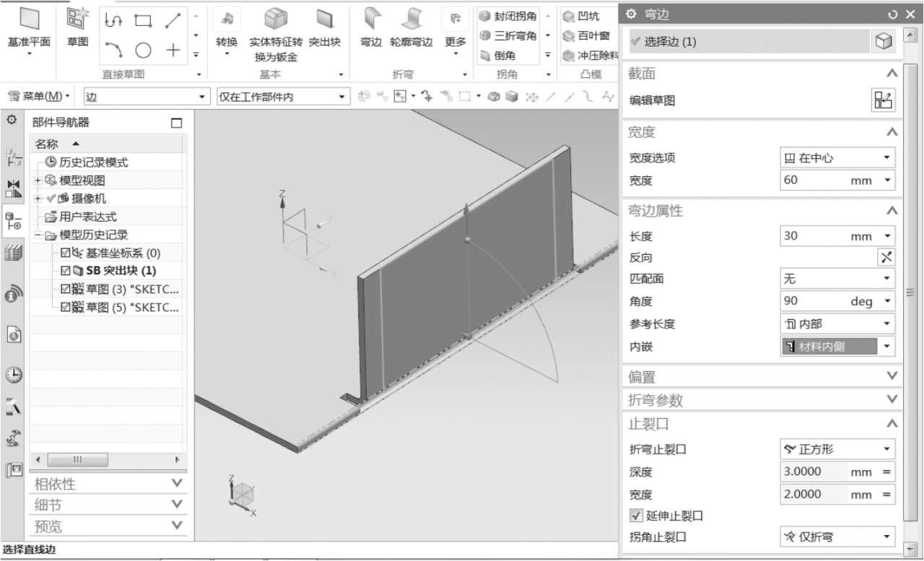Viewport: 924px width, 561px height.
Task: Click the 编辑草图 icon in 截面 section
Action: coord(884,100)
